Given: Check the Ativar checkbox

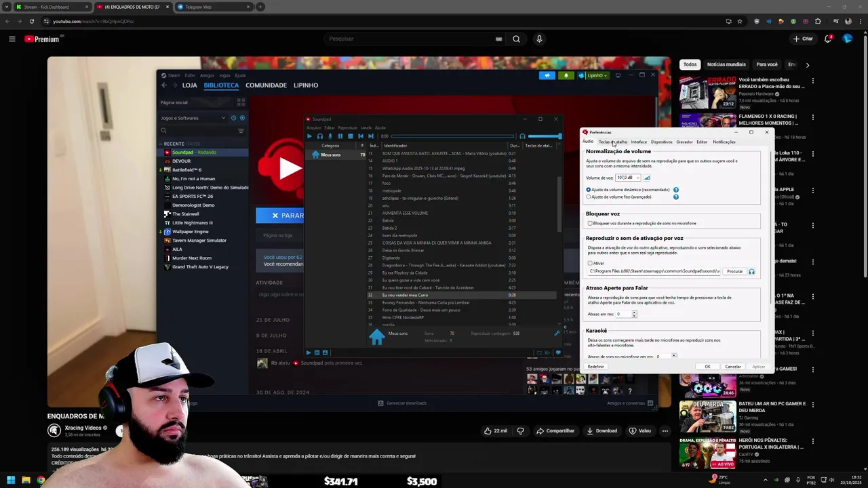Looking at the screenshot, I should point(590,263).
